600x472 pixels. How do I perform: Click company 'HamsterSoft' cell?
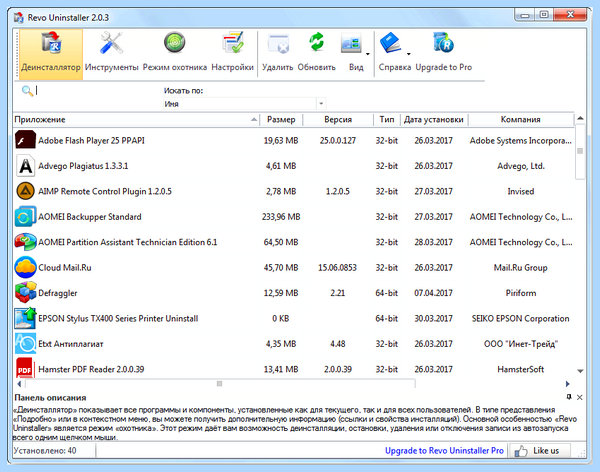point(520,369)
